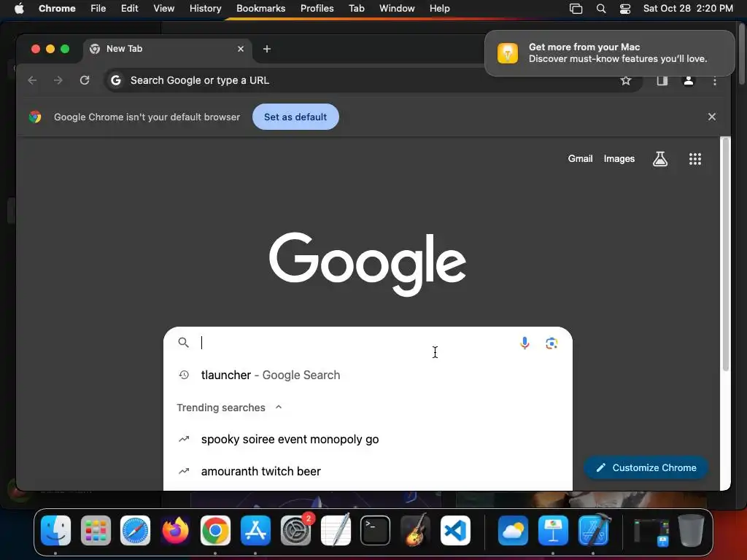Bookmark this tab with the star icon
Image resolution: width=747 pixels, height=560 pixels.
(625, 80)
